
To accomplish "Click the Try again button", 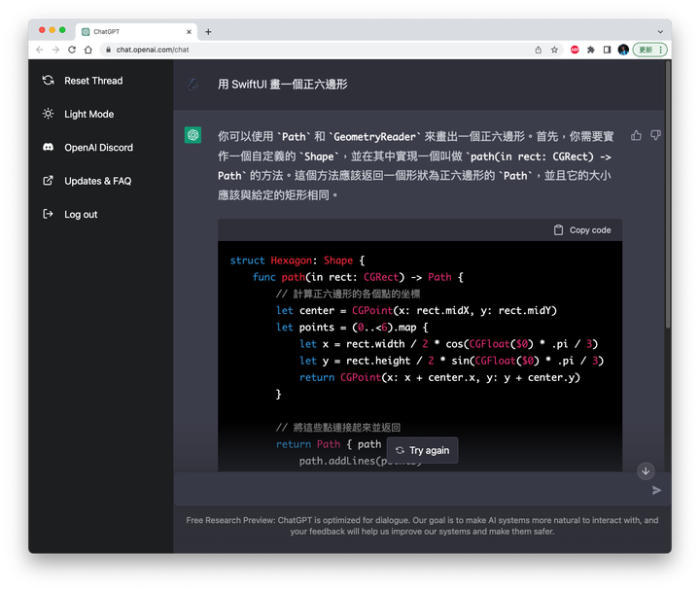I will click(x=422, y=450).
